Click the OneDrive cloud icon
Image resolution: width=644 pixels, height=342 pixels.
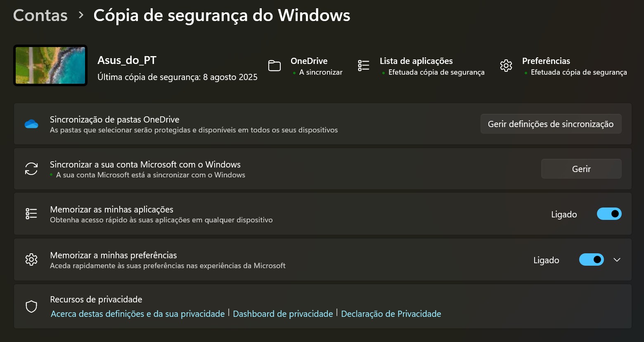click(31, 124)
